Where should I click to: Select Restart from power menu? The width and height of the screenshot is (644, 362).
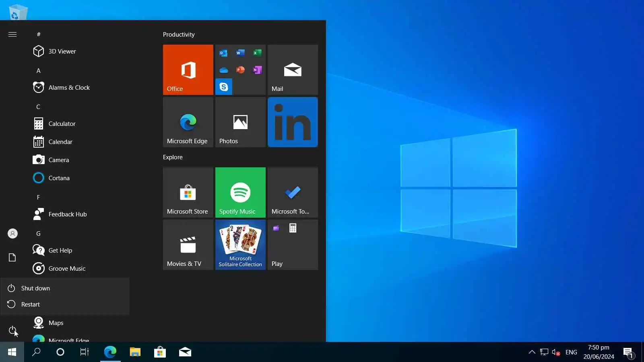[65, 304]
